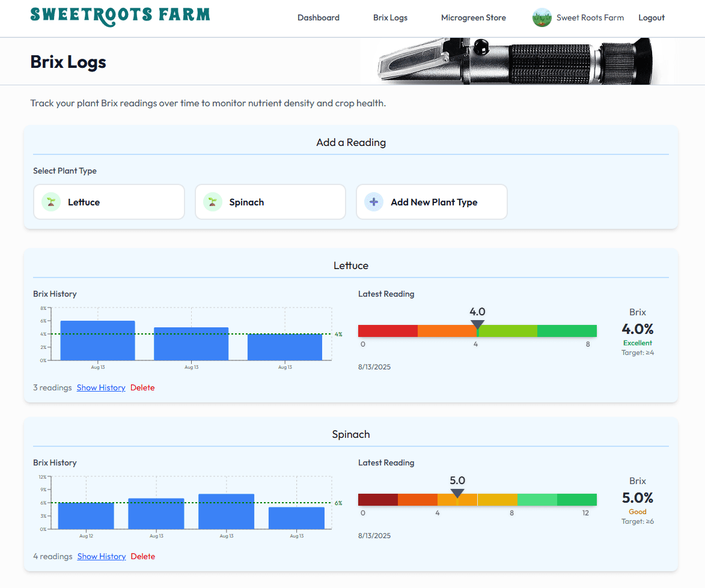Click the plus icon for new plant type

374,202
